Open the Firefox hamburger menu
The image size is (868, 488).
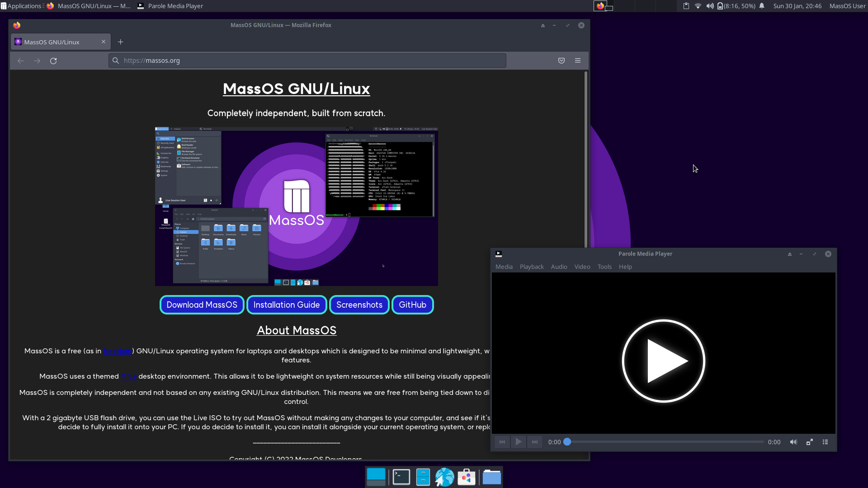click(578, 61)
